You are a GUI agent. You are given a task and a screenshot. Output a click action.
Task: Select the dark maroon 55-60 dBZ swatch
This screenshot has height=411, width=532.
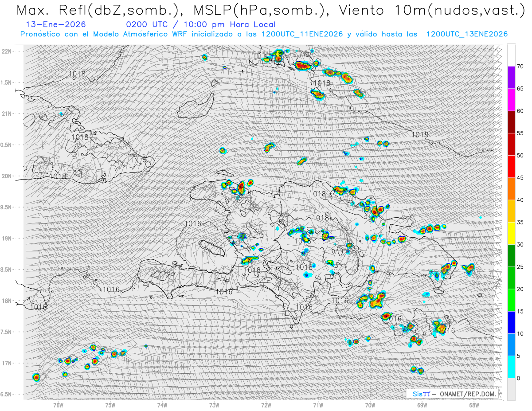[x=511, y=122]
